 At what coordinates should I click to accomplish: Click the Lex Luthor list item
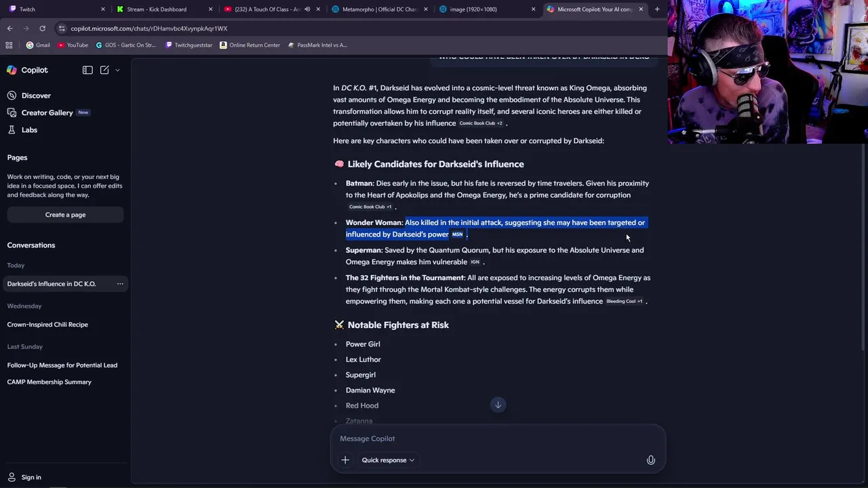363,360
